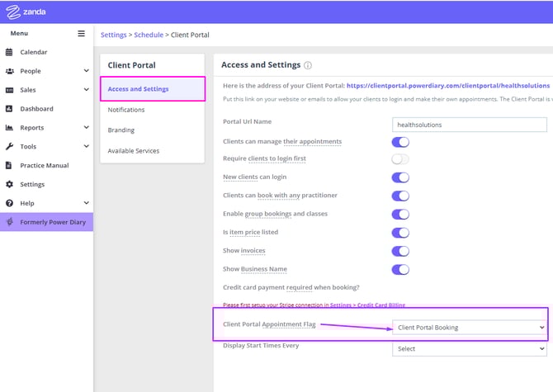The image size is (553, 392).
Task: Open the Display Start Times Every dropdown
Action: pos(469,349)
